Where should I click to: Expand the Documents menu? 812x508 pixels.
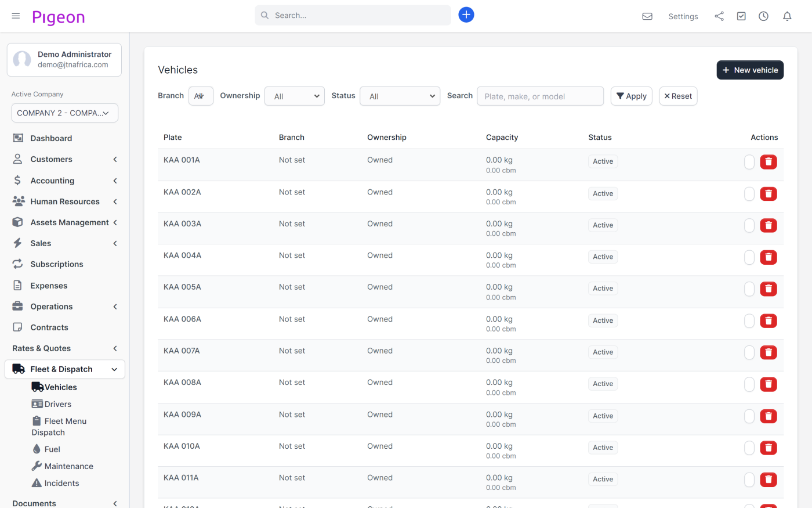[x=65, y=503]
